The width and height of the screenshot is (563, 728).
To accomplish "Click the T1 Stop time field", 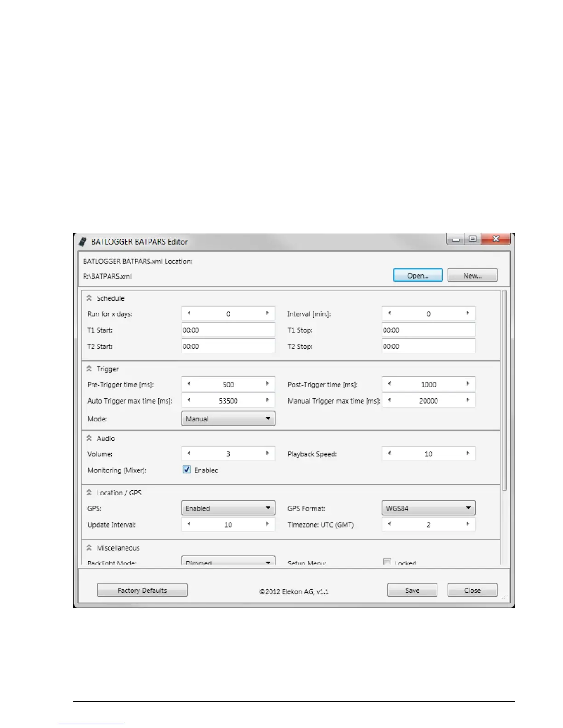I will pyautogui.click(x=428, y=330).
